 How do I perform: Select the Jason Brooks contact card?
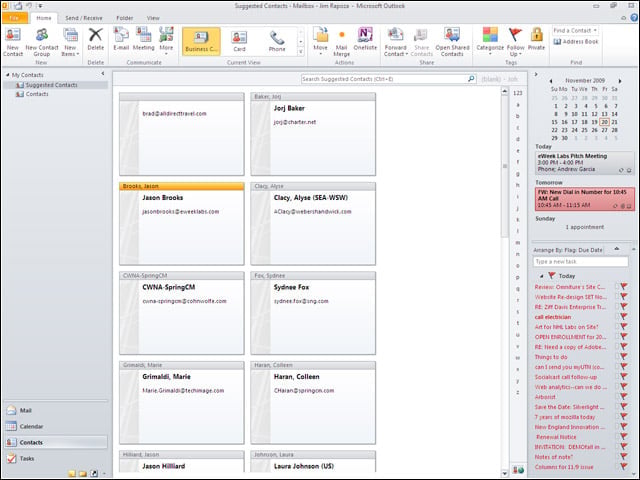tap(182, 224)
